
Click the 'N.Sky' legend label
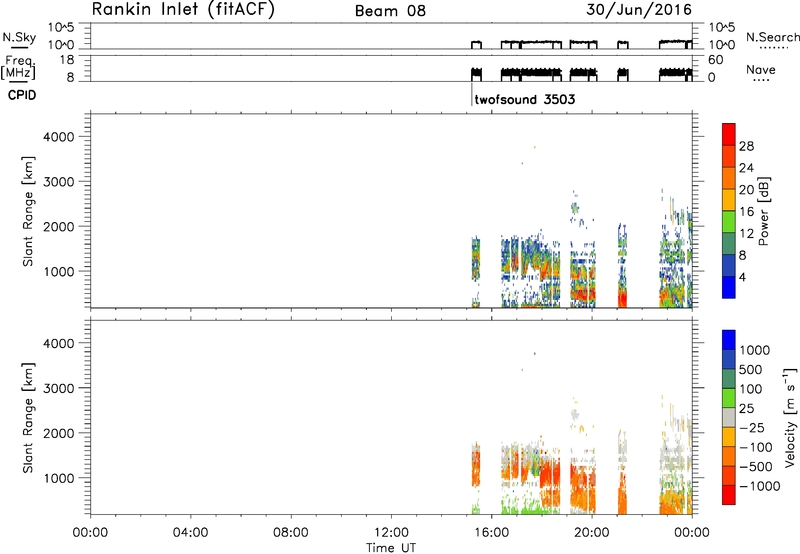pos(19,37)
